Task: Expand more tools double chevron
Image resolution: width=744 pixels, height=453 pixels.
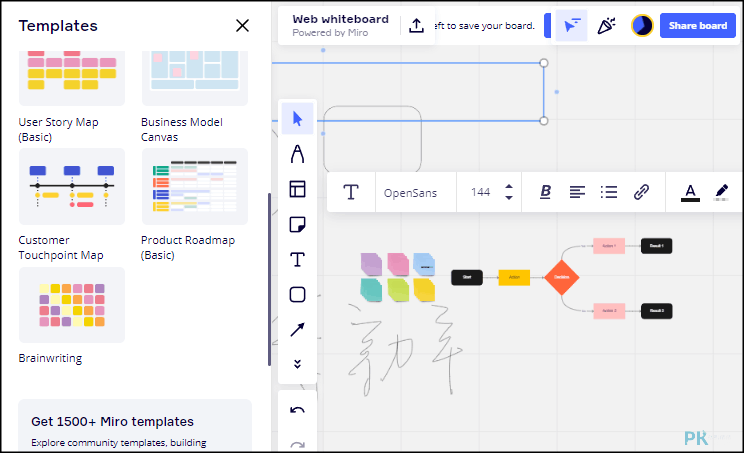Action: tap(298, 364)
